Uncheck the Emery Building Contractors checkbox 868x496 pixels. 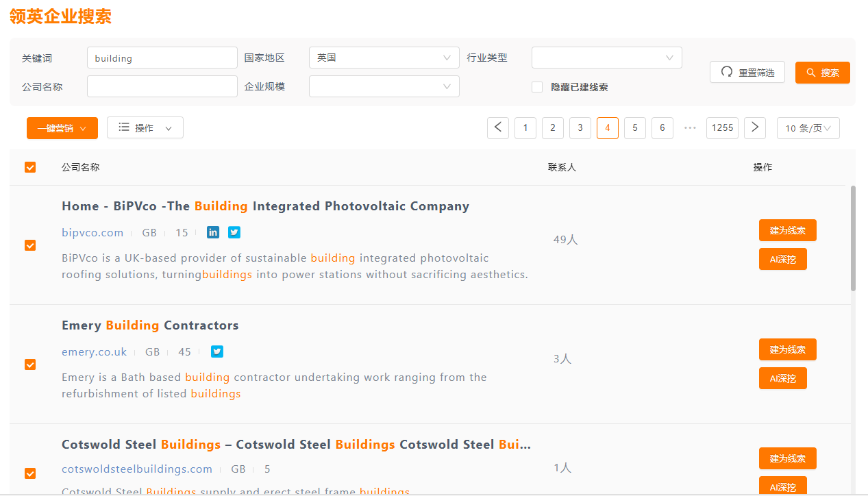(x=30, y=364)
